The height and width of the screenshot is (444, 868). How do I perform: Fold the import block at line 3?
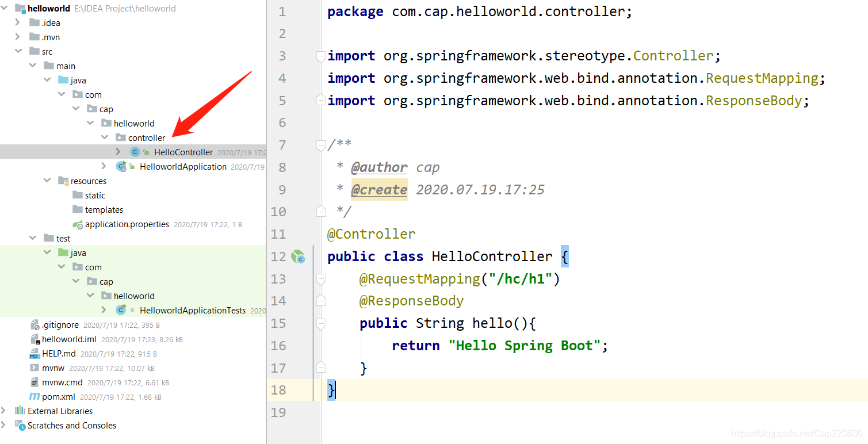(321, 56)
